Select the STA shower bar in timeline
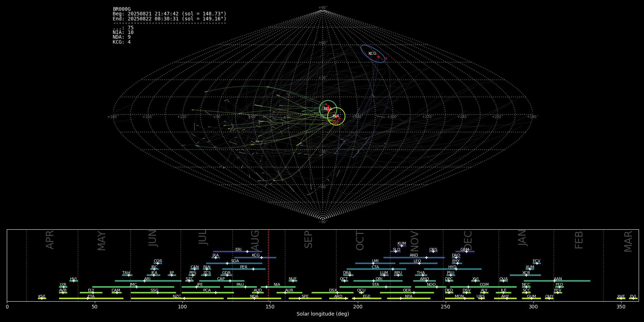644x322 pixels. [375, 287]
